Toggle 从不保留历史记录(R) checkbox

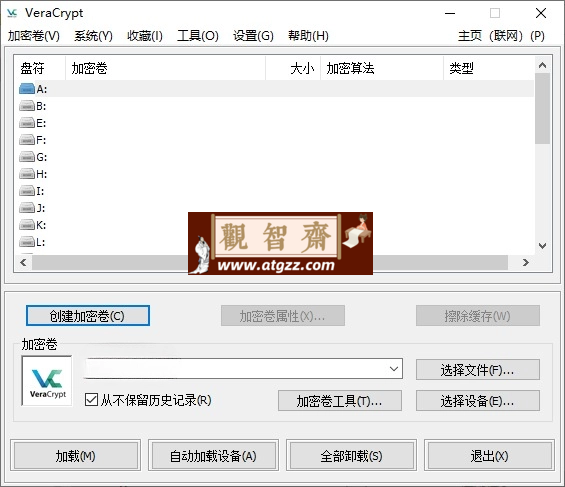[x=91, y=399]
